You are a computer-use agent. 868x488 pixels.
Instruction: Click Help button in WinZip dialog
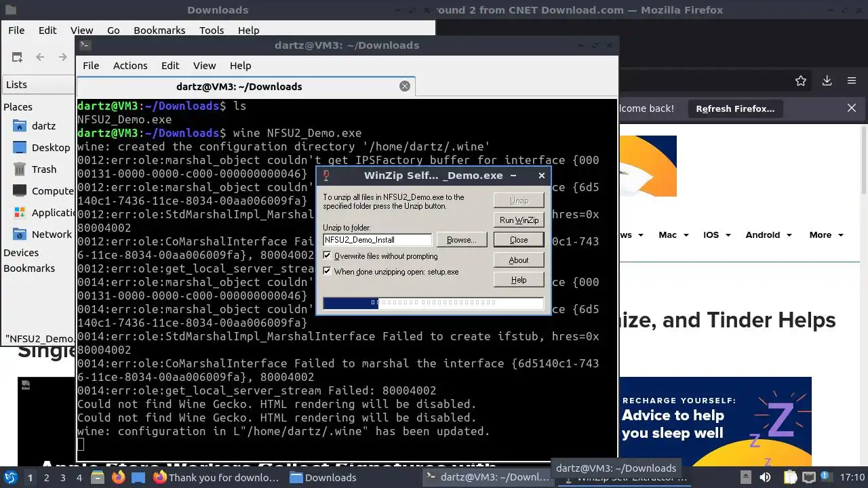coord(519,280)
